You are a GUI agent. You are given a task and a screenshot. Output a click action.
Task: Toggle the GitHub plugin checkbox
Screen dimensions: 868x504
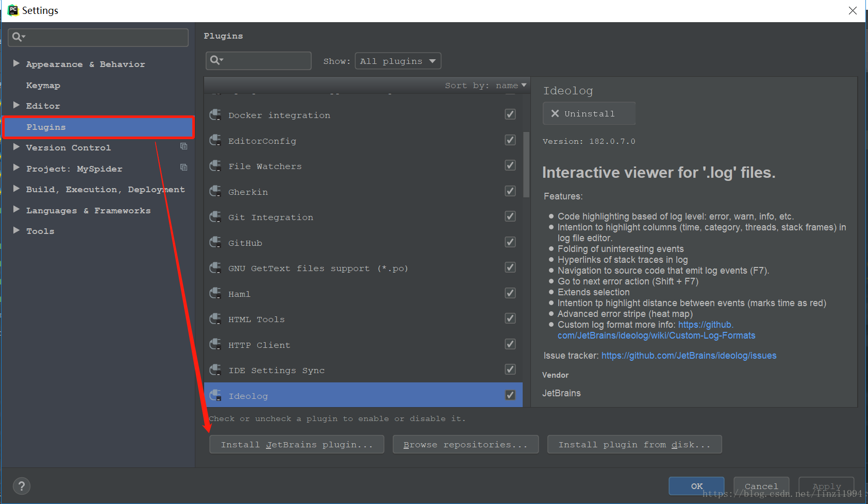coord(510,242)
